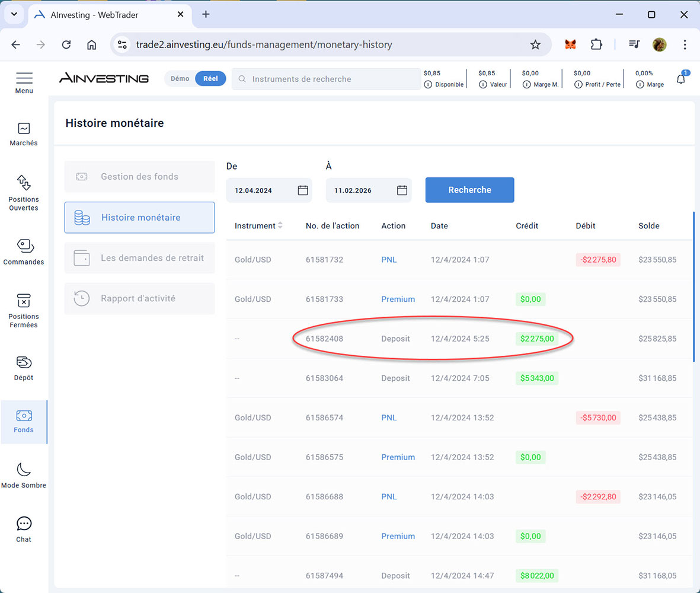Click the Dépôt icon in the sidebar
The image size is (700, 593).
pyautogui.click(x=24, y=362)
